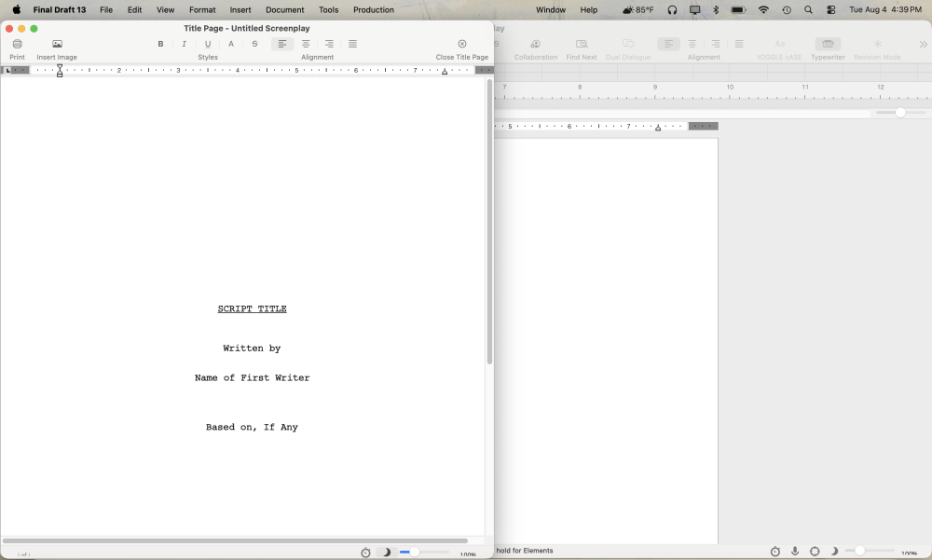
Task: Toggle underline formatting in Title Page toolbar
Action: point(208,44)
